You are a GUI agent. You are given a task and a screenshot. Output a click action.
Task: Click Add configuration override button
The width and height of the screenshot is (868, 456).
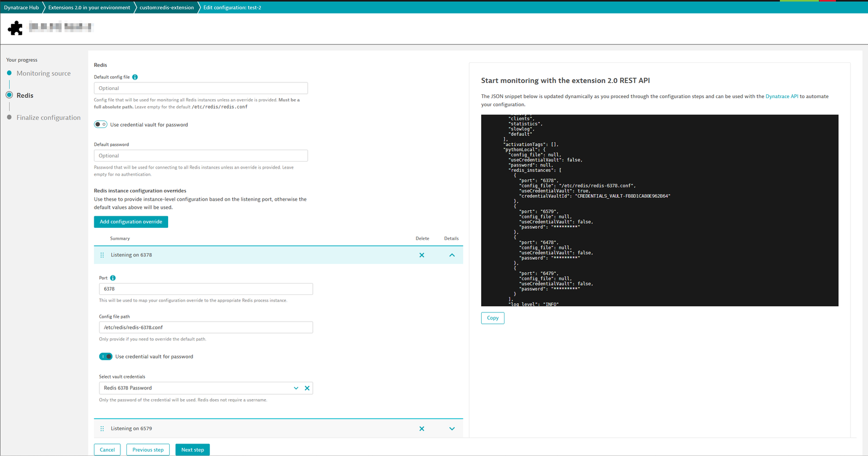click(131, 222)
